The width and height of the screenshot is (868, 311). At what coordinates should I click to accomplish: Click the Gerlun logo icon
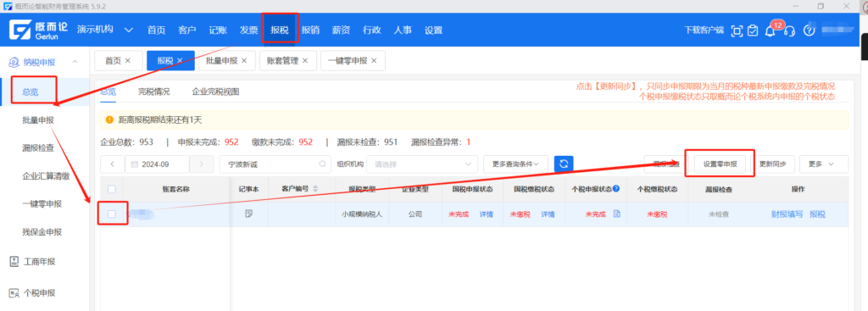pos(20,30)
